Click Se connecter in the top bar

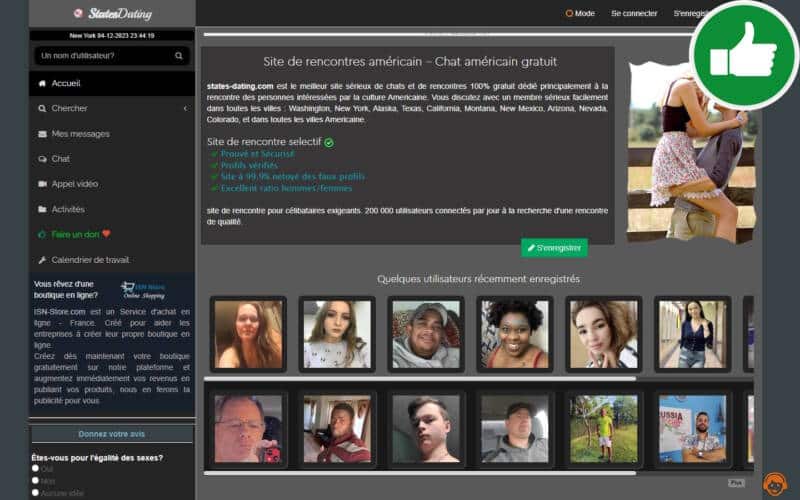tap(634, 13)
